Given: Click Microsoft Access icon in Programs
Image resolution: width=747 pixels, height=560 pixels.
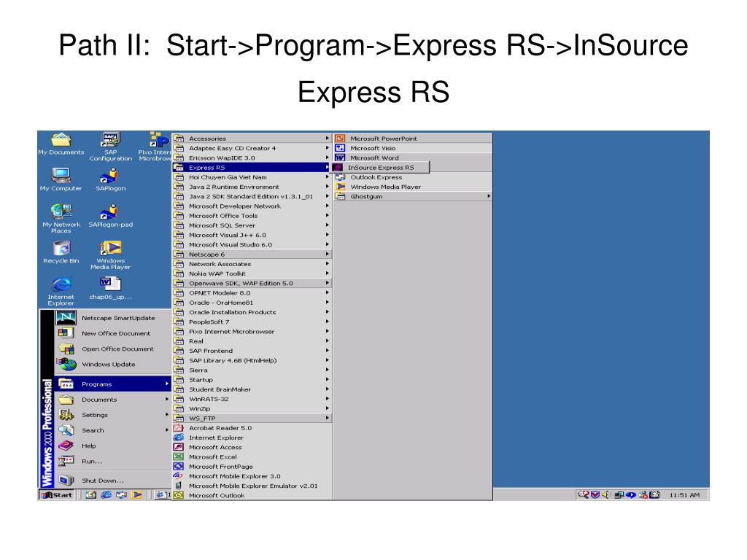Looking at the screenshot, I should (x=179, y=447).
